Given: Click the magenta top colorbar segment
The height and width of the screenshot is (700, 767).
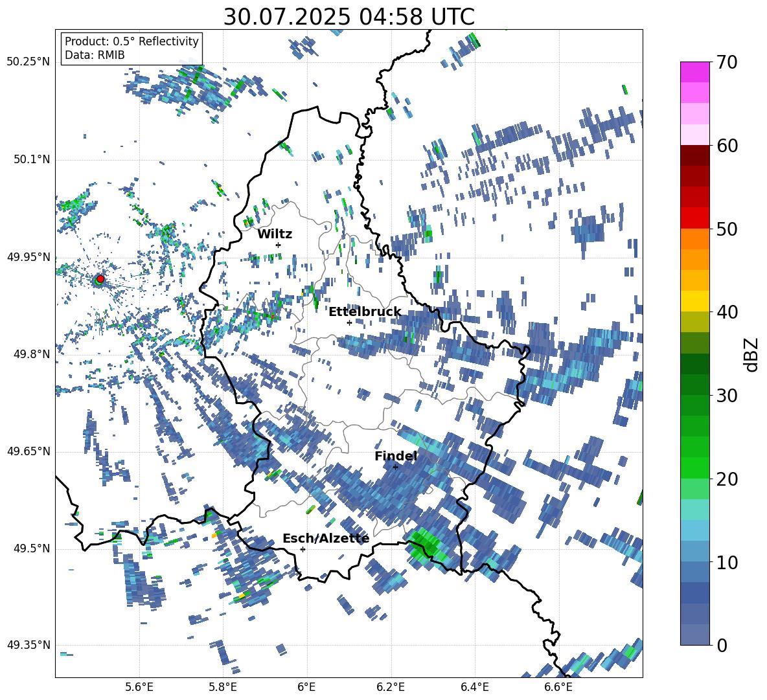Looking at the screenshot, I should coord(694,73).
